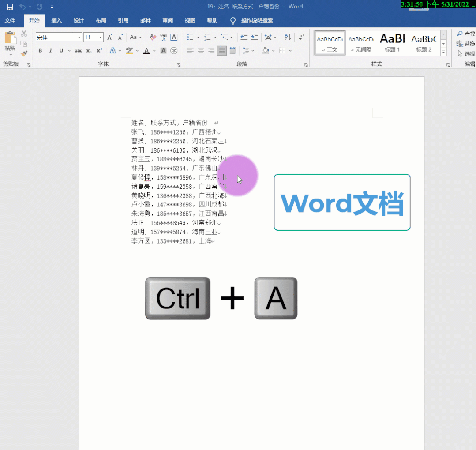Apply subscript formatting
This screenshot has height=450, width=476.
tap(89, 51)
